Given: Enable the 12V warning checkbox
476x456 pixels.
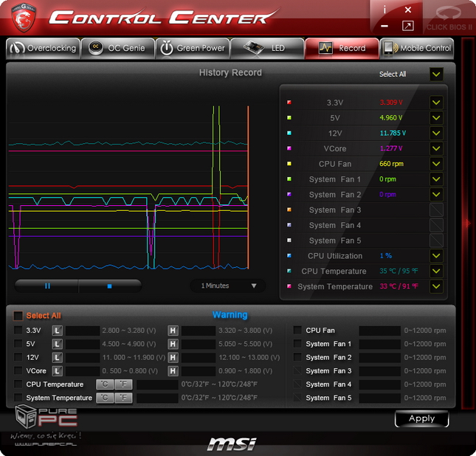Looking at the screenshot, I should (x=18, y=357).
